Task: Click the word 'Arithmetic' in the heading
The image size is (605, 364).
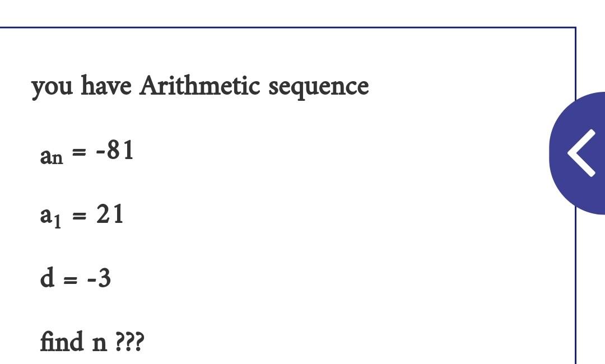Action: pos(200,85)
